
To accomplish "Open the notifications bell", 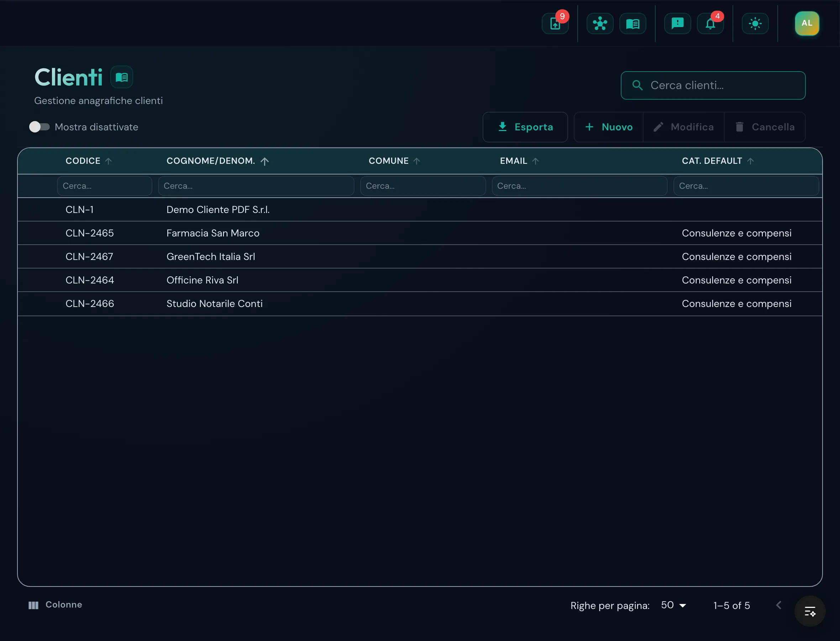I will click(x=710, y=24).
